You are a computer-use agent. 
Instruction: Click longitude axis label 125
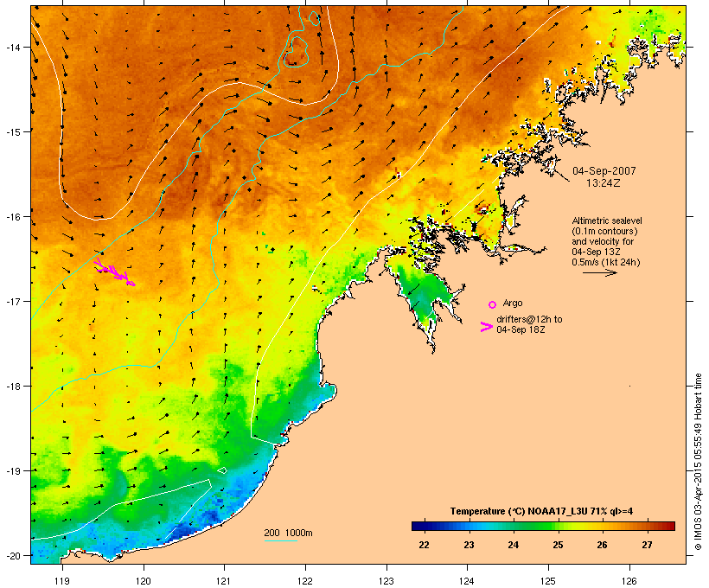click(x=548, y=581)
